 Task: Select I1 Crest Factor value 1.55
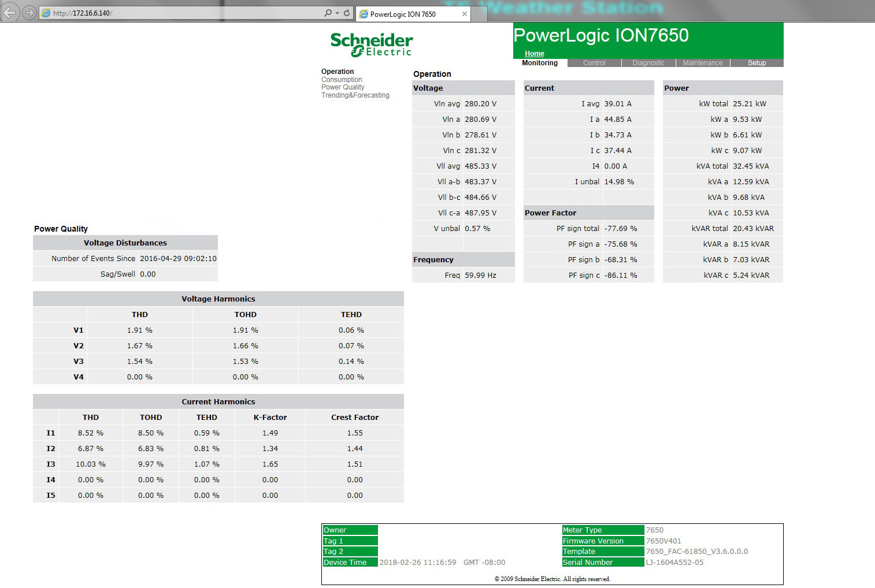[355, 433]
